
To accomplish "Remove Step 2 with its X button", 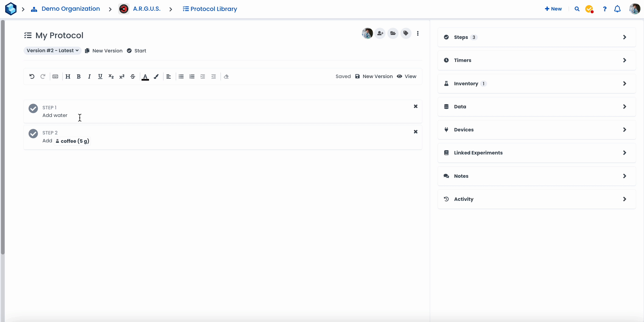I will click(415, 132).
